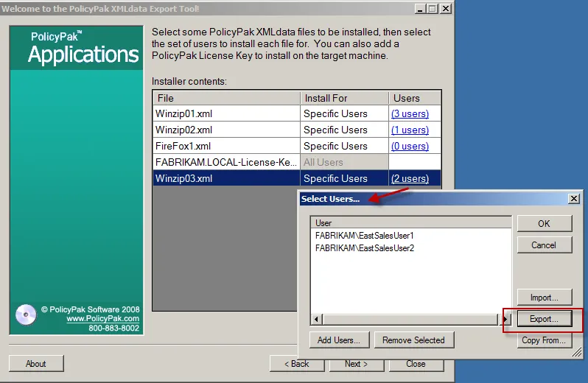Image resolution: width=588 pixels, height=383 pixels.
Task: Click the Copy From... button
Action: click(x=544, y=340)
